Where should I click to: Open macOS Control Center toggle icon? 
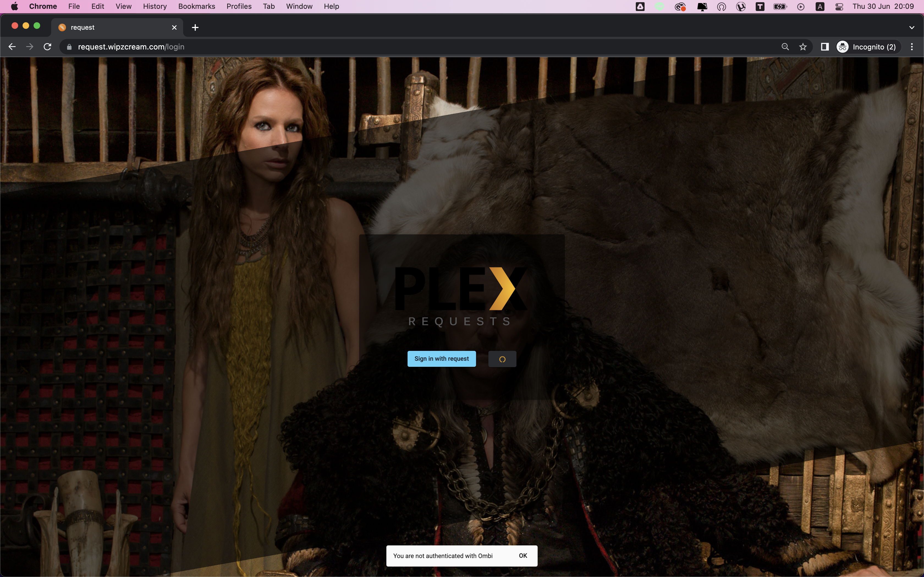pyautogui.click(x=839, y=7)
